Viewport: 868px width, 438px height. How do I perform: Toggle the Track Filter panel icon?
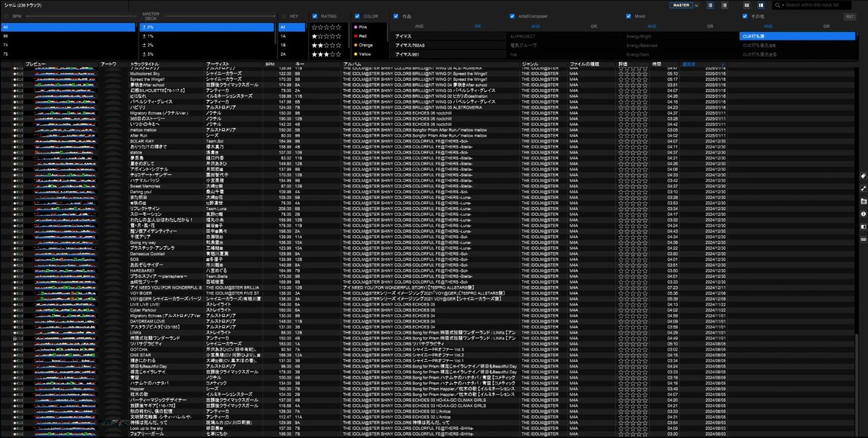coord(761,5)
